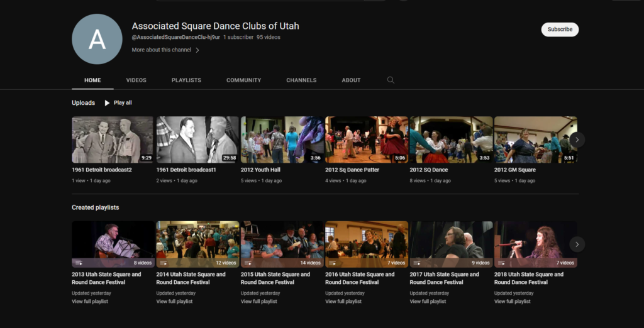Open 1961 Detroit broadcast2 video thumbnail
Screen dimensions: 644x328
point(113,139)
